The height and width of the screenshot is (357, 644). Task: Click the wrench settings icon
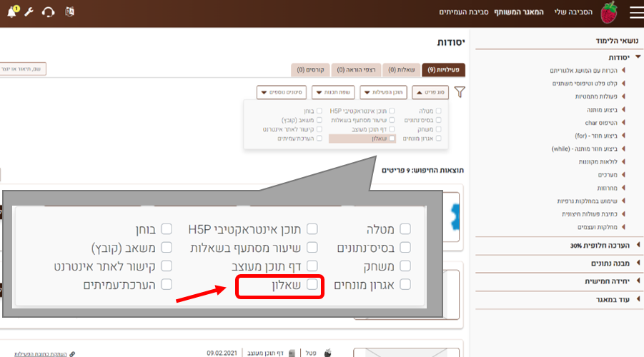tap(29, 12)
